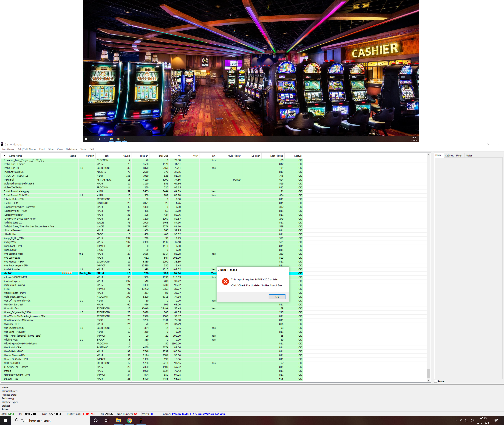Click the Game Manager taskbar icon
The width and height of the screenshot is (504, 425).
[141, 420]
